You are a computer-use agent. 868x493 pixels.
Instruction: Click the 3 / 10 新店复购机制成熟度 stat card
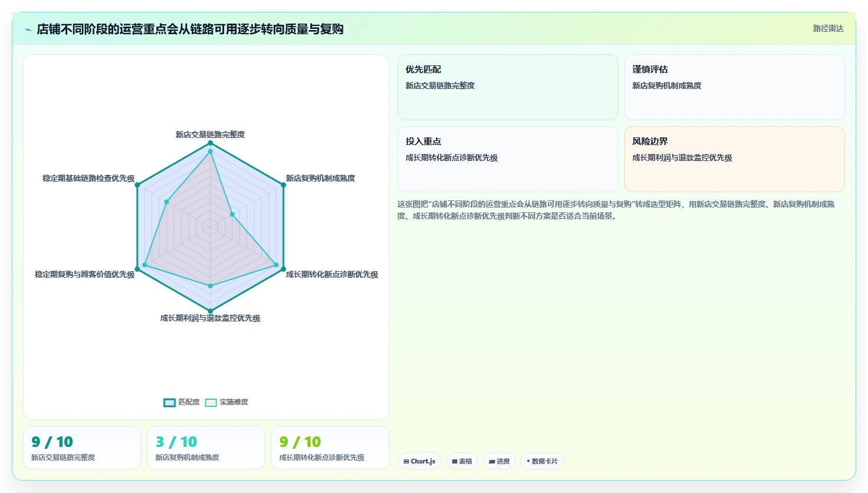[206, 448]
